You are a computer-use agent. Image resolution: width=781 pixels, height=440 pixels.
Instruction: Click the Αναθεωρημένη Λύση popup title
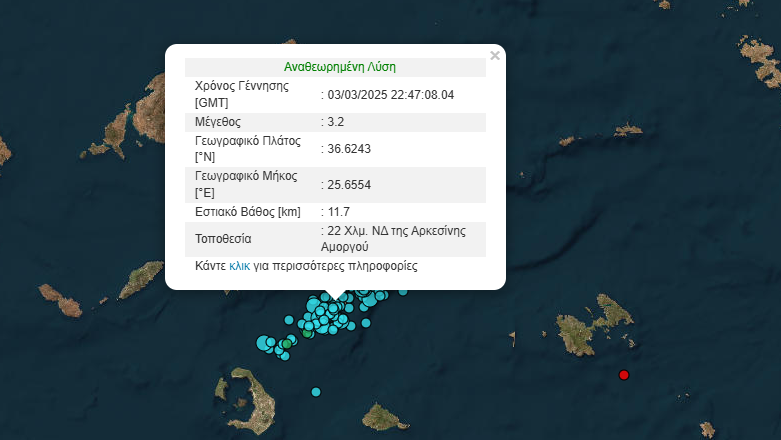(x=340, y=67)
